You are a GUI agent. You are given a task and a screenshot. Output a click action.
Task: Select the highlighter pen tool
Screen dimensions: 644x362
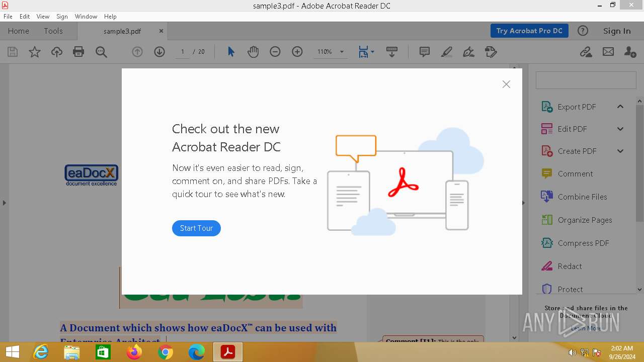point(446,52)
